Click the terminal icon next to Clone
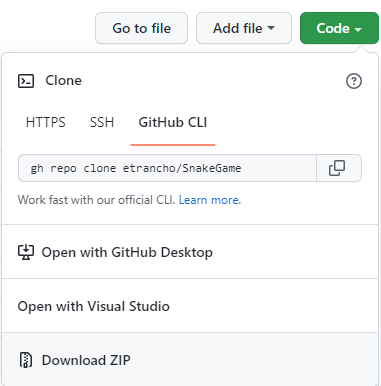This screenshot has height=386, width=381. click(x=26, y=81)
